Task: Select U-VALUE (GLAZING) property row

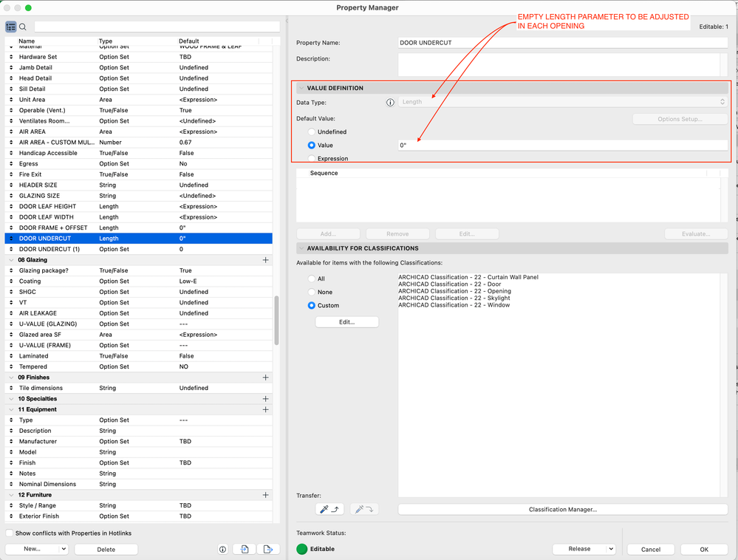Action: [138, 324]
